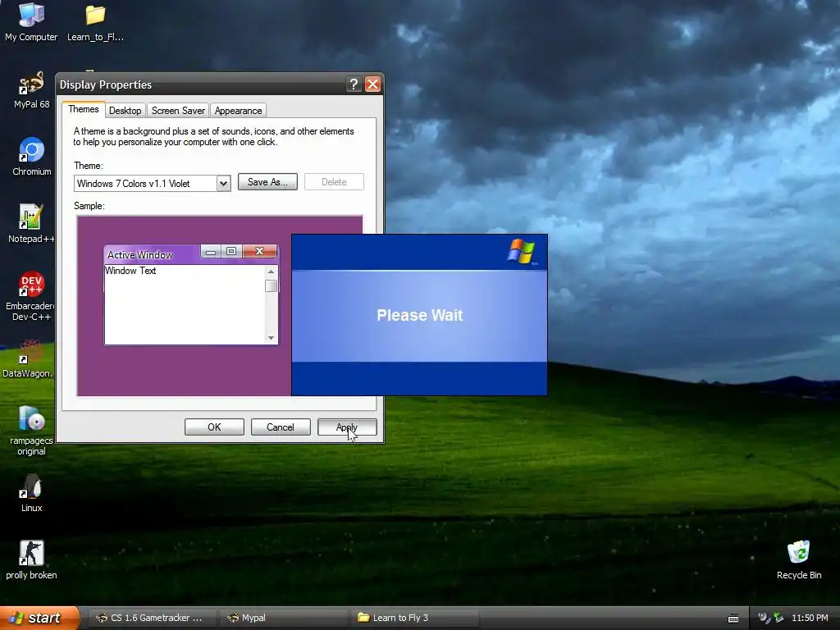
Task: Click the network tray icon beside the clock
Action: [x=778, y=618]
